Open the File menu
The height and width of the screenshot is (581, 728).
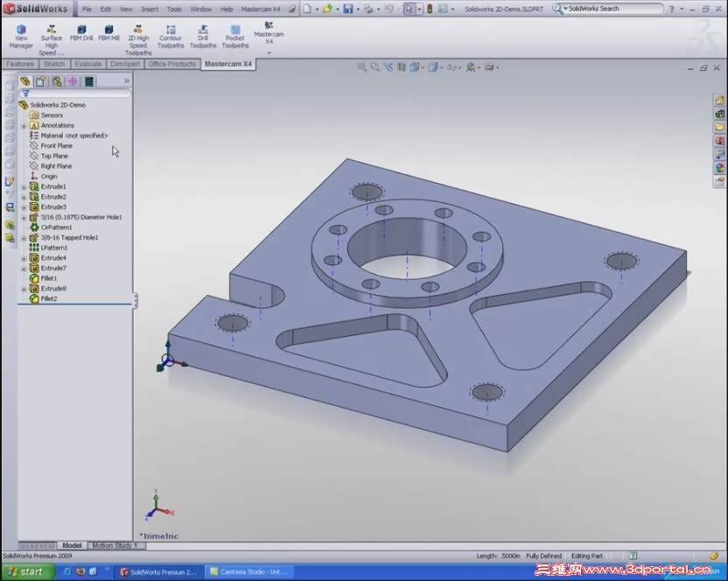point(87,9)
